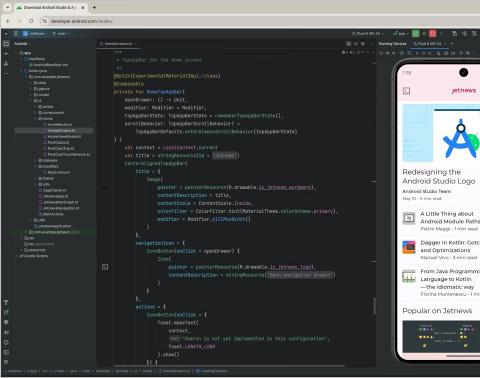The height and width of the screenshot is (378, 480).
Task: Click the gutter icon beside painterResource line
Action: [105, 267]
